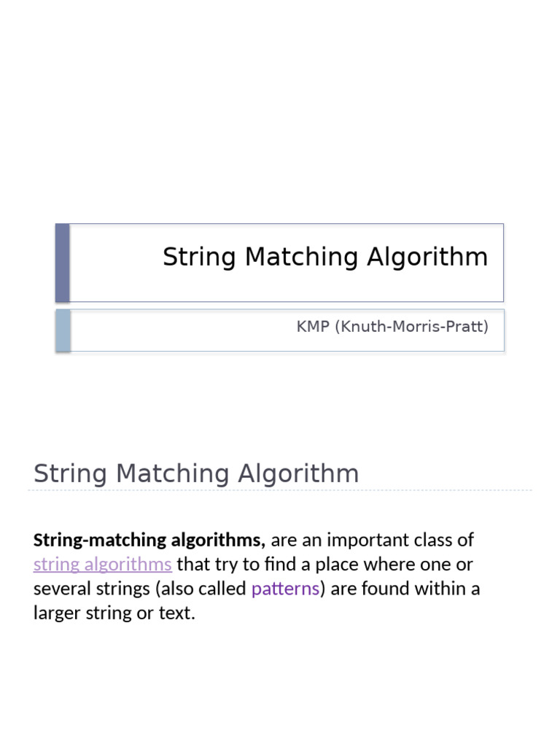This screenshot has height=747, width=560.
Task: Click the bold "String-matching algorithms," text
Action: (x=149, y=541)
